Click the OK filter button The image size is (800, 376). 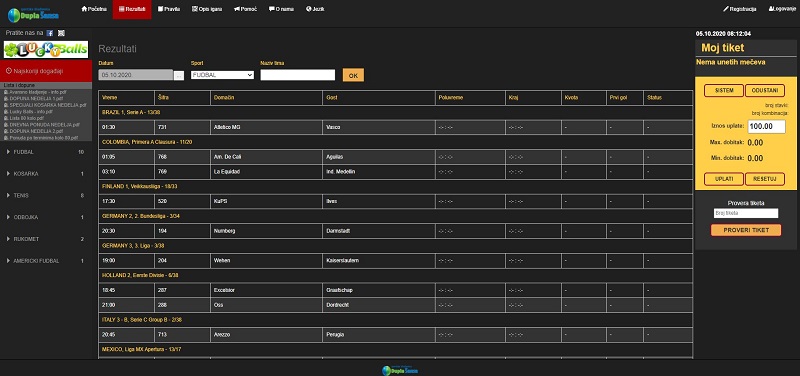coord(353,75)
